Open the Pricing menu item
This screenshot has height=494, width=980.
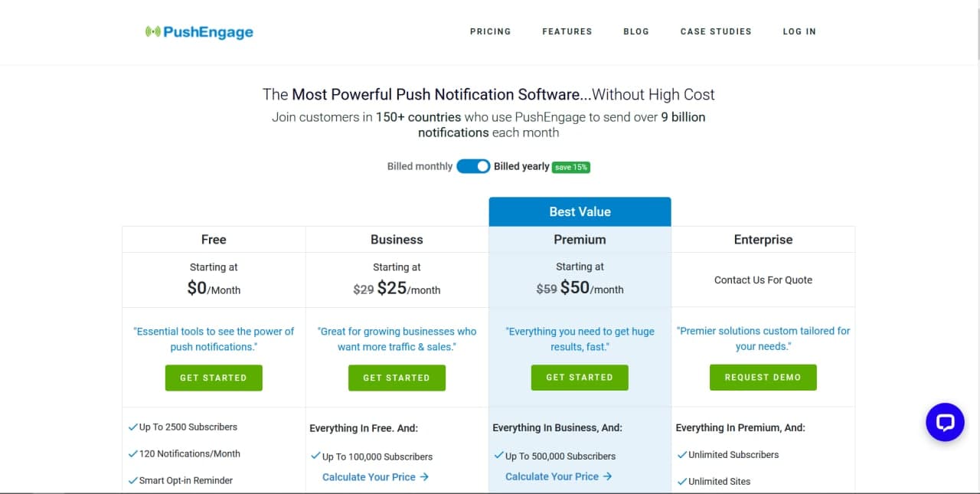(x=490, y=31)
